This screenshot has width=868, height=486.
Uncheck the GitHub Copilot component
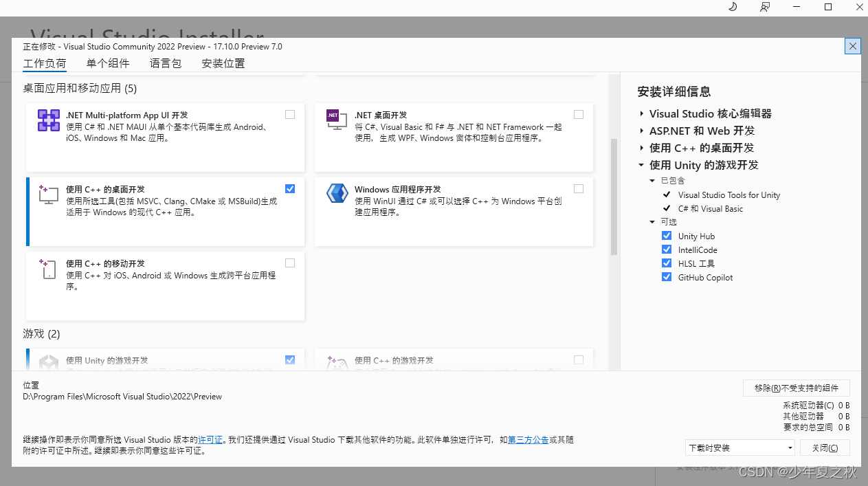[666, 277]
